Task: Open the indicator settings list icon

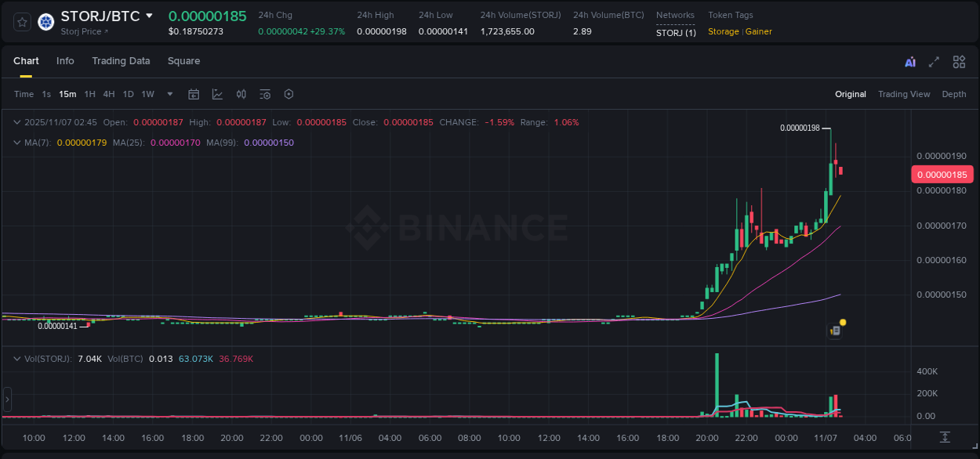Action: 265,93
